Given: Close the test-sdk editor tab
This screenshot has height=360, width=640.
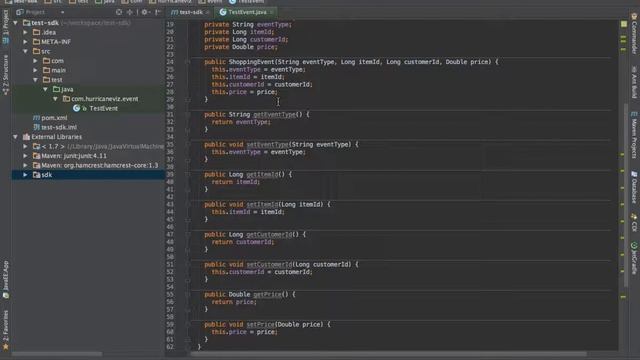Looking at the screenshot, I should click(x=207, y=12).
